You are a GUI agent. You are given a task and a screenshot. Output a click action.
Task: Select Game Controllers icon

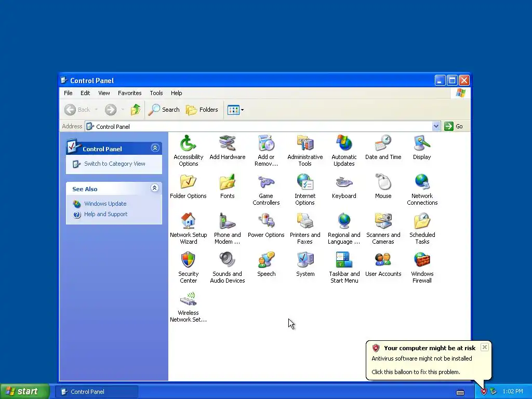(266, 182)
